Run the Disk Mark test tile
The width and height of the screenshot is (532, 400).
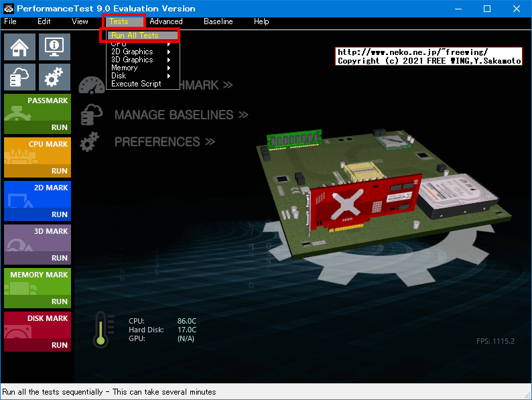coord(38,332)
